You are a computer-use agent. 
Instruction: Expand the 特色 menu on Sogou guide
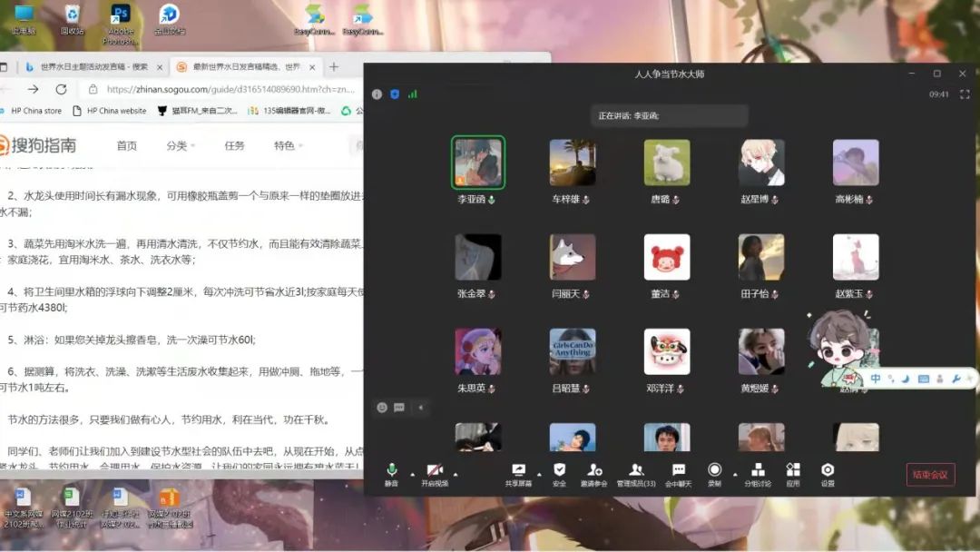(x=289, y=145)
